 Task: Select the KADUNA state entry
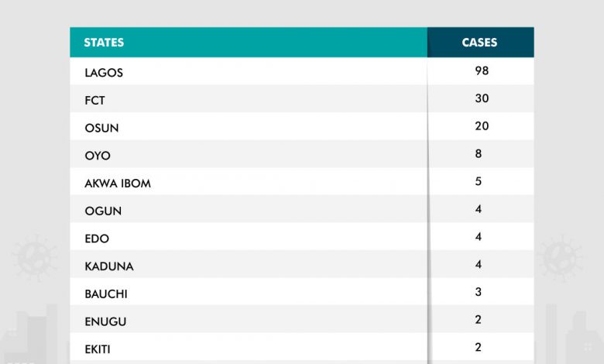[109, 266]
